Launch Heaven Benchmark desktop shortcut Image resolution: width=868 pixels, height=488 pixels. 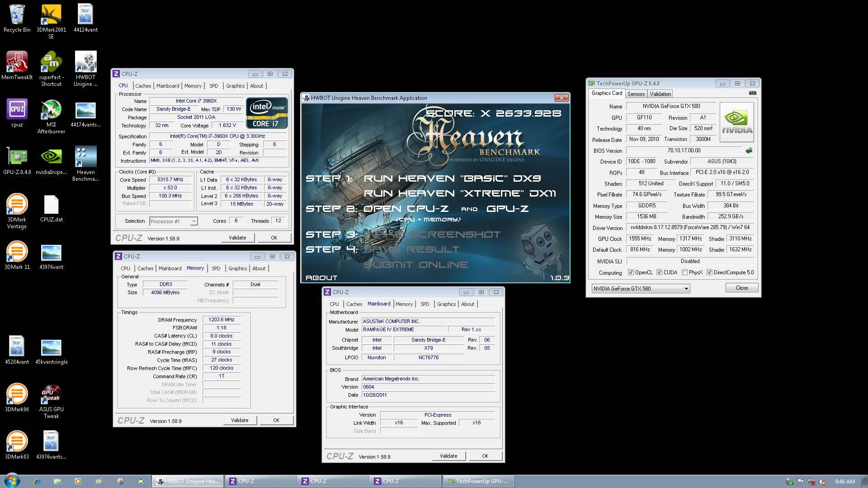(85, 164)
